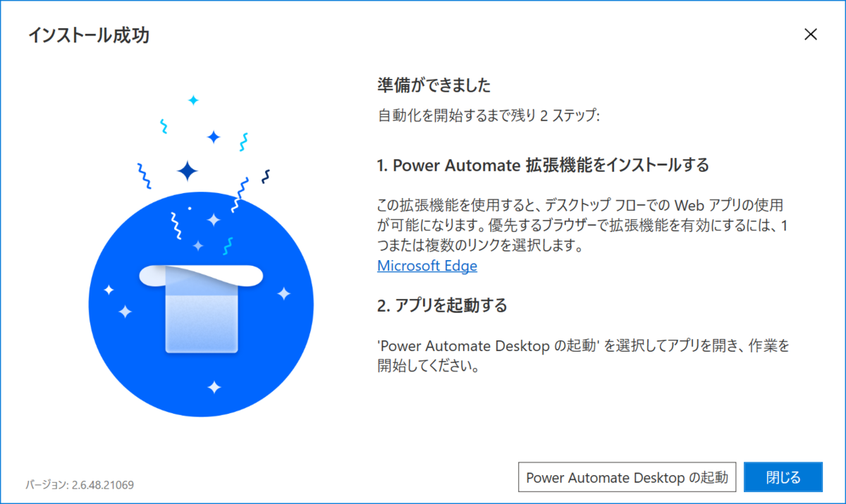846x504 pixels.
Task: Click the white magic hat illustration
Action: pos(199,308)
